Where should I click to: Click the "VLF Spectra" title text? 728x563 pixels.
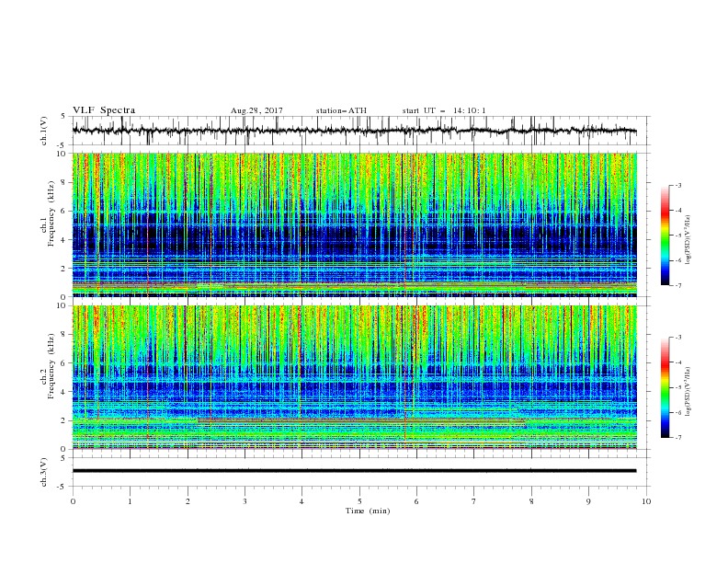104,110
